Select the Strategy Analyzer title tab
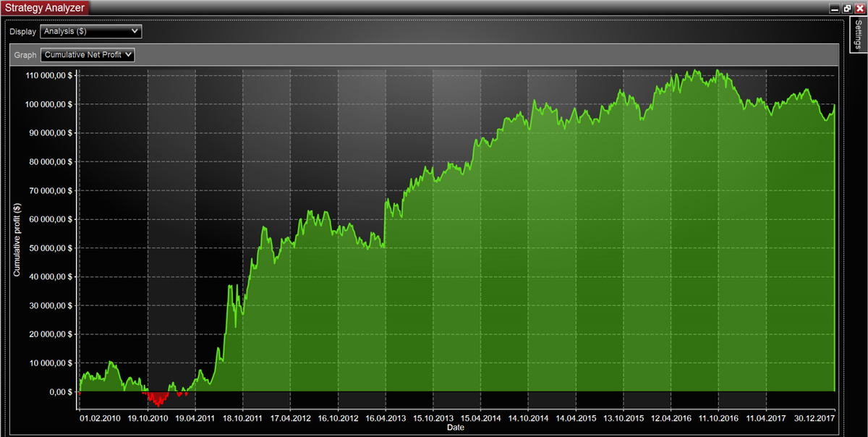Viewport: 868px width, 437px height. 46,8
